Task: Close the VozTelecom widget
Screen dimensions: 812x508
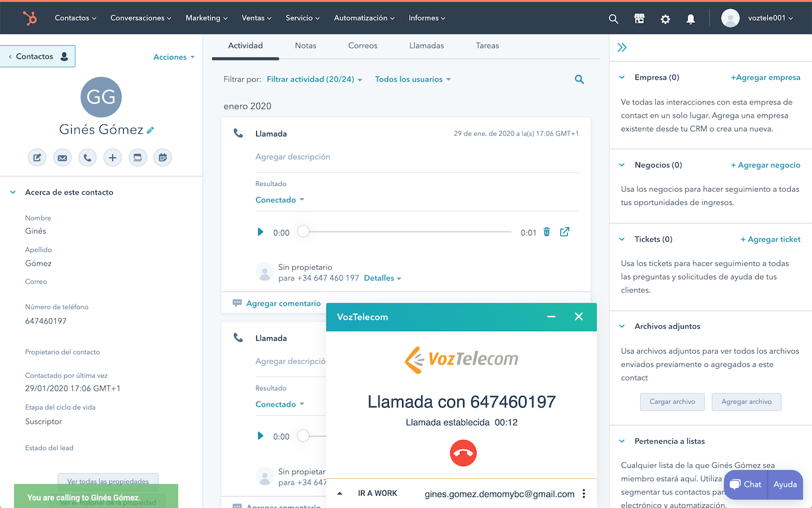Action: (x=579, y=316)
